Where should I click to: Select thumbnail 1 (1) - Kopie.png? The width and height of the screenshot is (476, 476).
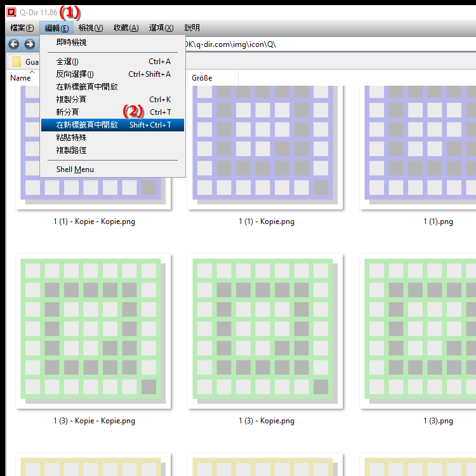click(265, 147)
